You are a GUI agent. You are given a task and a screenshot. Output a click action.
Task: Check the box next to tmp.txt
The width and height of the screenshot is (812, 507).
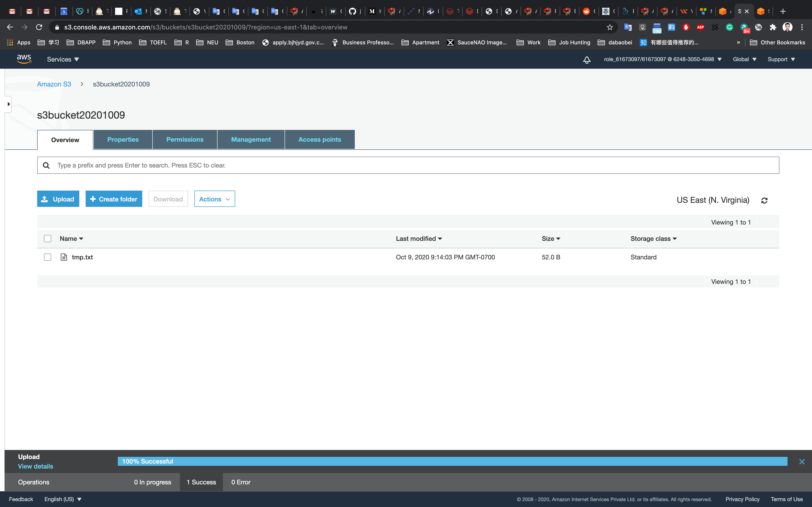pyautogui.click(x=48, y=257)
